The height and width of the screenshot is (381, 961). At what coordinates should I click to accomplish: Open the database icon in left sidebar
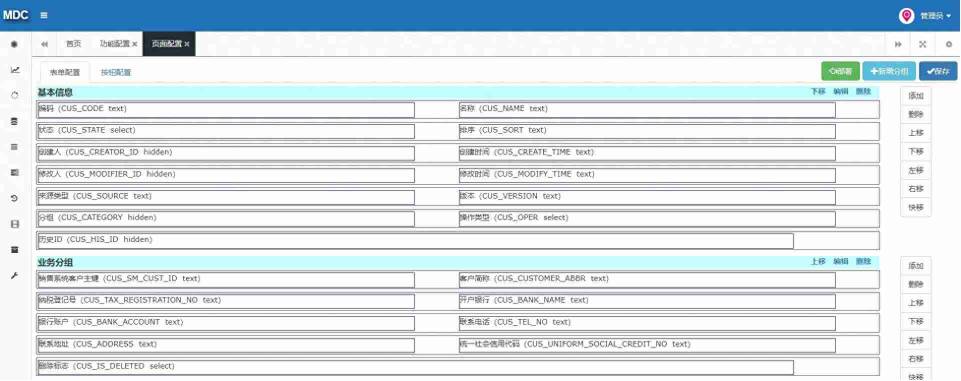(15, 121)
